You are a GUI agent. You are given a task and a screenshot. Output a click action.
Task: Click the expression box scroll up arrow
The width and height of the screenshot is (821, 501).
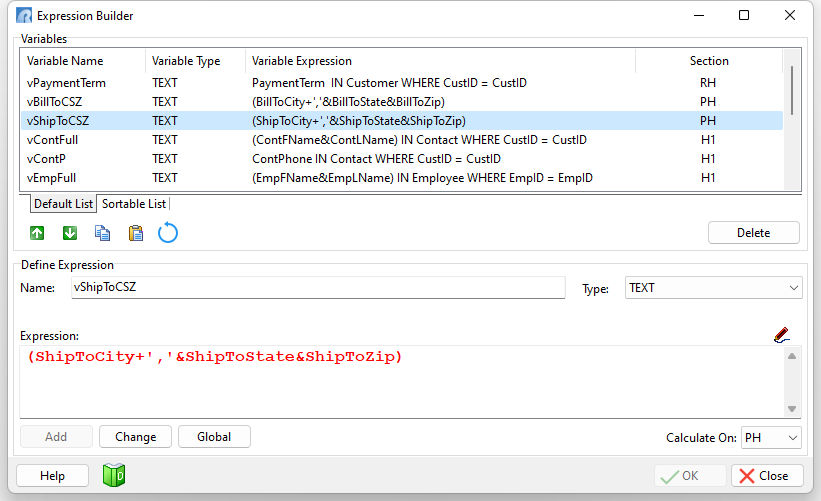point(792,356)
